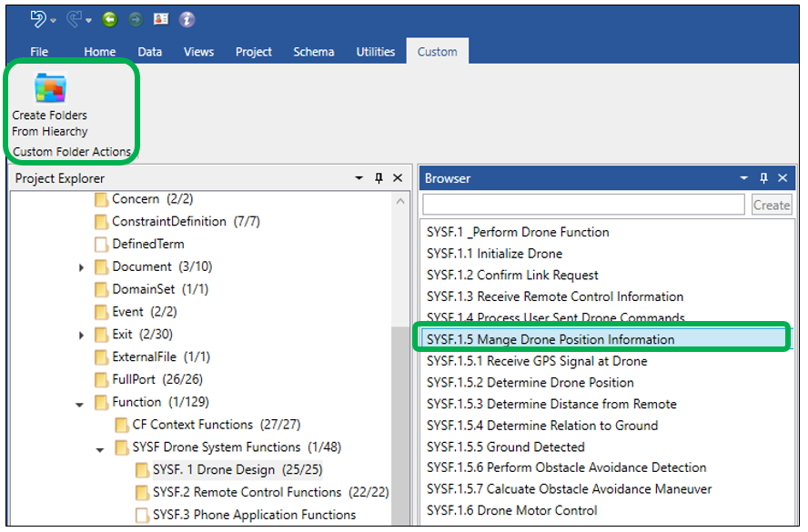
Task: Click the Create button in Browser
Action: pos(771,205)
